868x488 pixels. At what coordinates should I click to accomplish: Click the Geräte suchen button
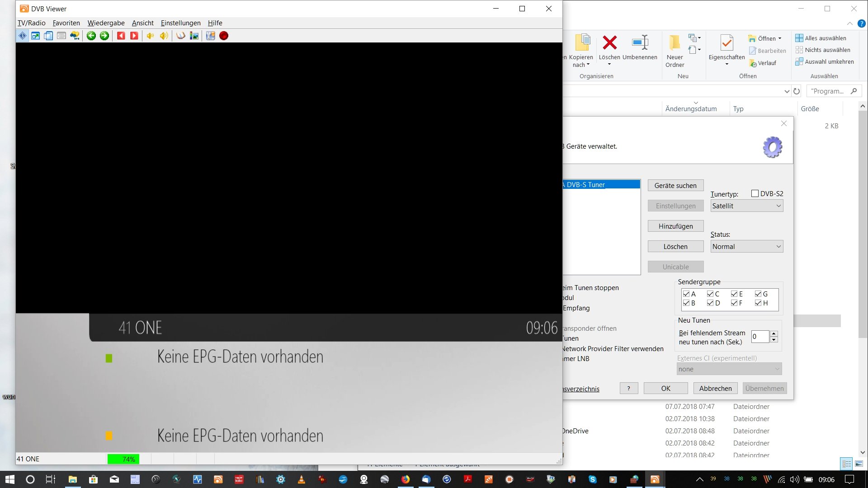point(675,186)
